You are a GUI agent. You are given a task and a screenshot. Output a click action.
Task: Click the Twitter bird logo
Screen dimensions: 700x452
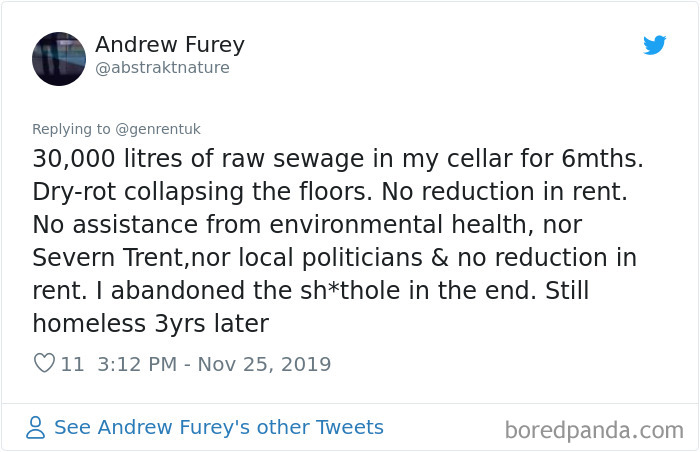[654, 46]
